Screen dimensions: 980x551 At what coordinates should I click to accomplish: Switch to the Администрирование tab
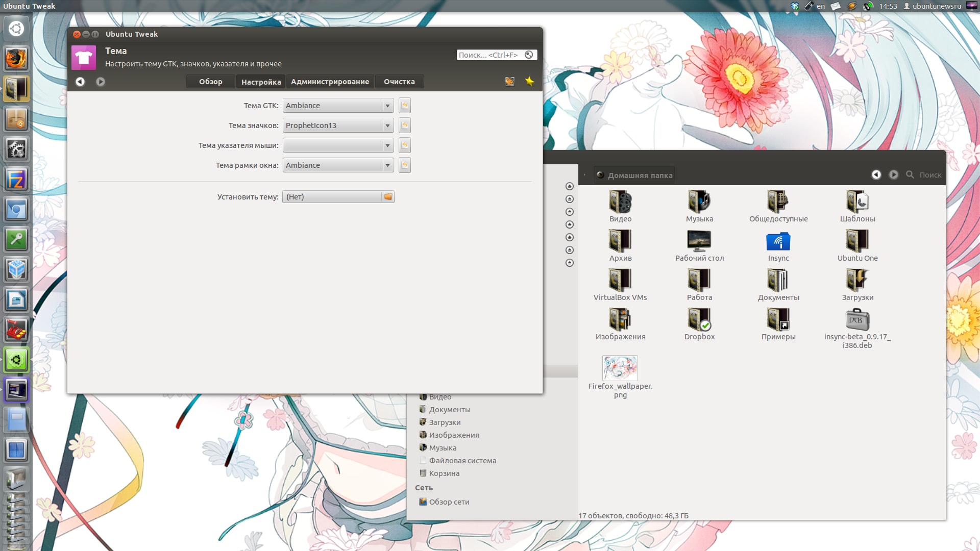[330, 82]
